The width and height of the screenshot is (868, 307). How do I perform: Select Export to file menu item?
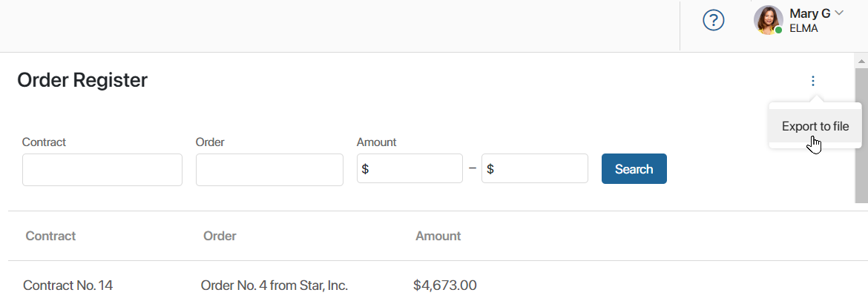(815, 126)
